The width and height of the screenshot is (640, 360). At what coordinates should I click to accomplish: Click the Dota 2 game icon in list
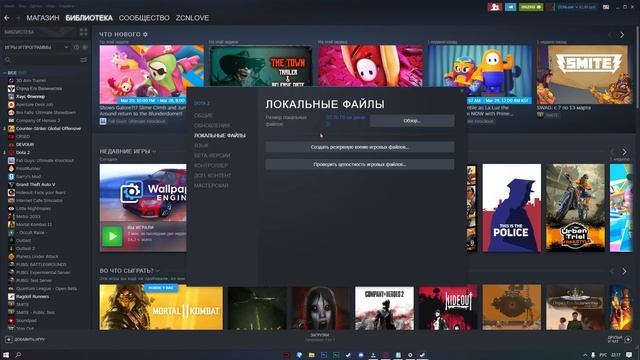11,153
